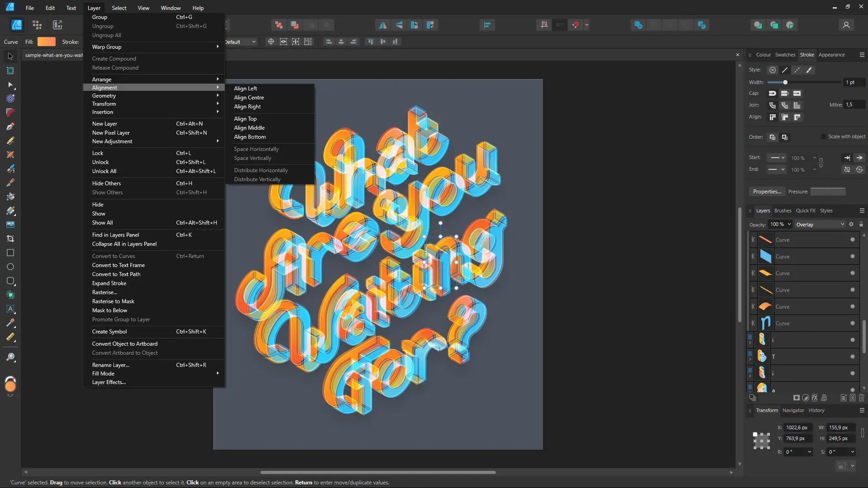Screen dimensions: 868x488
Task: Open the Pixel Persona icon
Action: point(37,25)
